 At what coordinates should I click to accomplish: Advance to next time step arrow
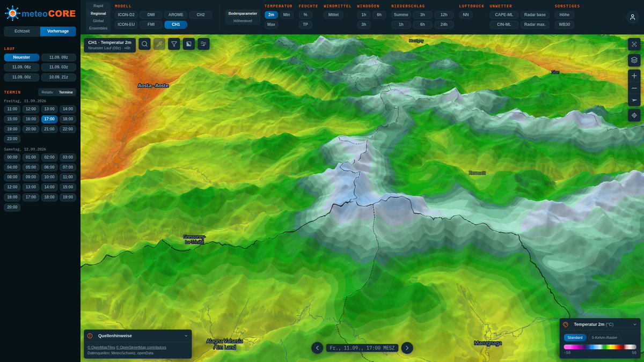pyautogui.click(x=407, y=348)
